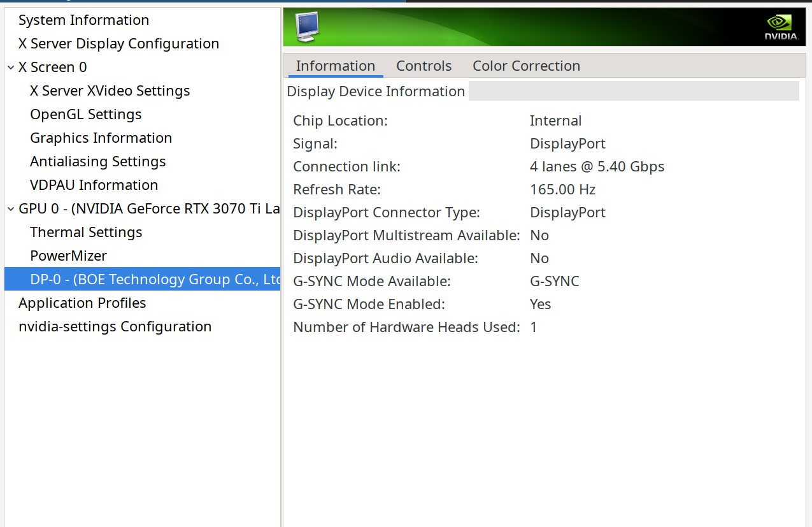812x527 pixels.
Task: Click the Refresh Rate label
Action: (x=336, y=189)
